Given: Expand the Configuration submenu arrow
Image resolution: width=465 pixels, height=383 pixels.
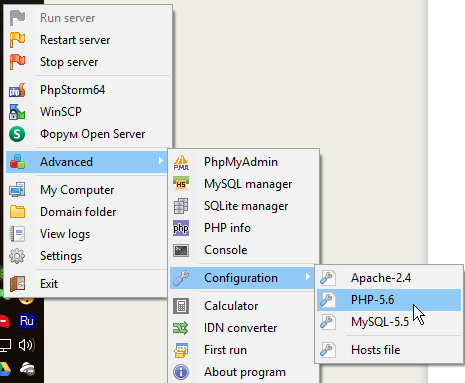Looking at the screenshot, I should pyautogui.click(x=308, y=277).
